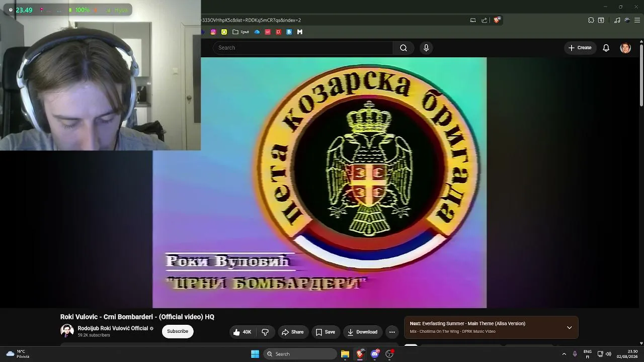Open the Snapchat bookmark
The image size is (644, 362).
pyautogui.click(x=224, y=32)
